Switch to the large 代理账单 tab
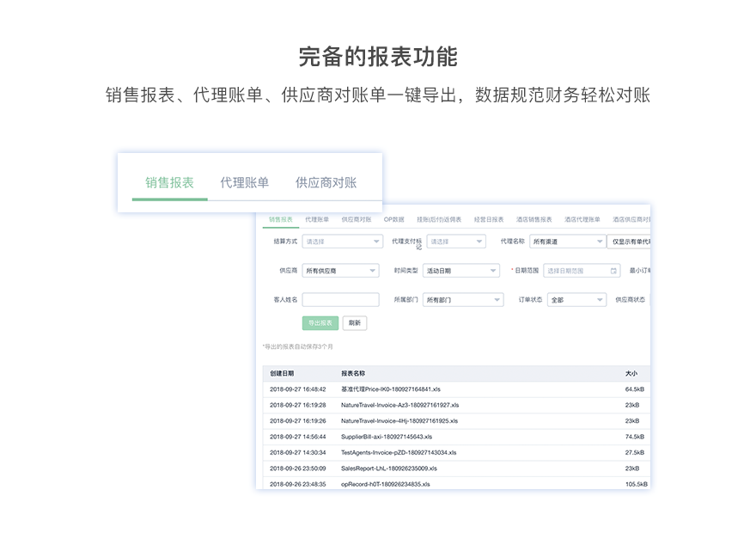The height and width of the screenshot is (545, 756). click(x=244, y=182)
